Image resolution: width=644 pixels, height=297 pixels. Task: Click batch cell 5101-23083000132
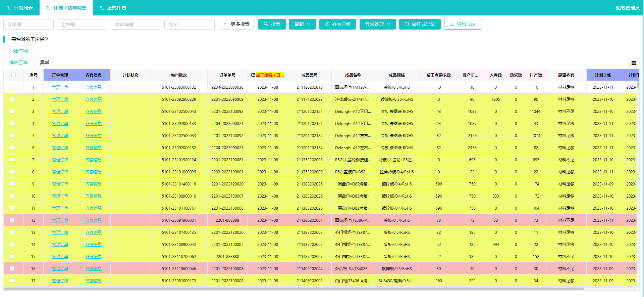[179, 87]
